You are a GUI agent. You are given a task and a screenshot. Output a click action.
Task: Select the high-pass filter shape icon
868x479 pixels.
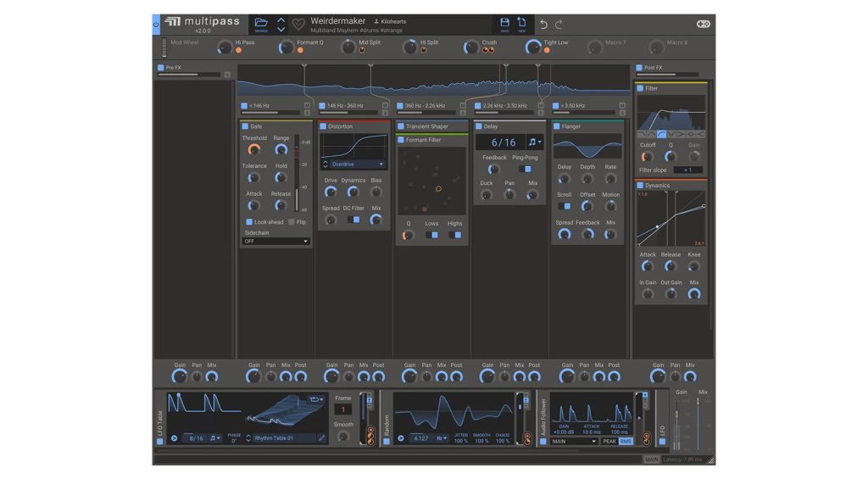[661, 134]
